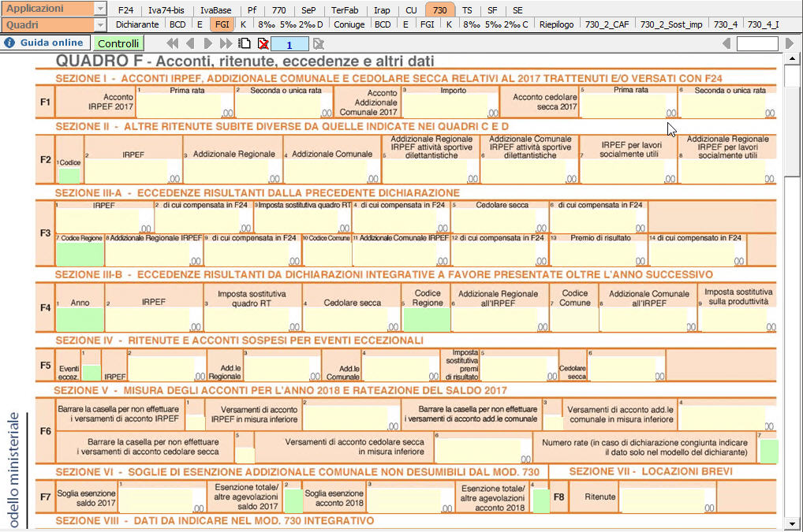Click the F4 Codice Comune field

pyautogui.click(x=574, y=320)
